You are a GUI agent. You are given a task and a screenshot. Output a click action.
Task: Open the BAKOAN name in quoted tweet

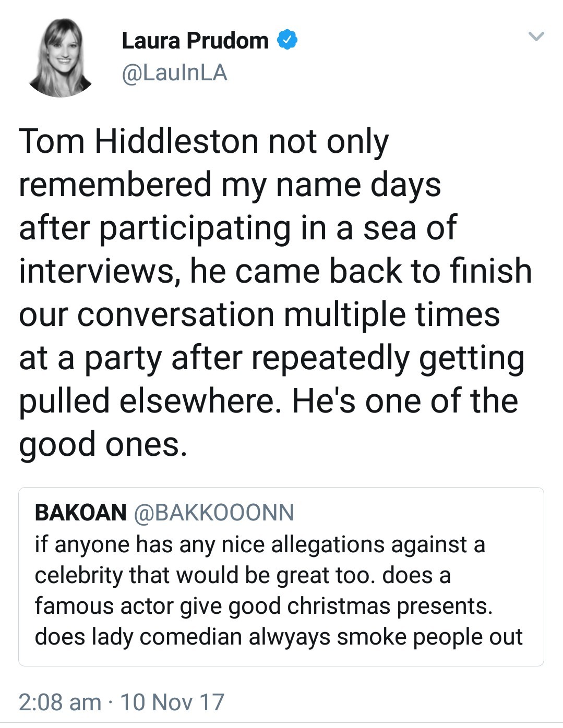80,512
